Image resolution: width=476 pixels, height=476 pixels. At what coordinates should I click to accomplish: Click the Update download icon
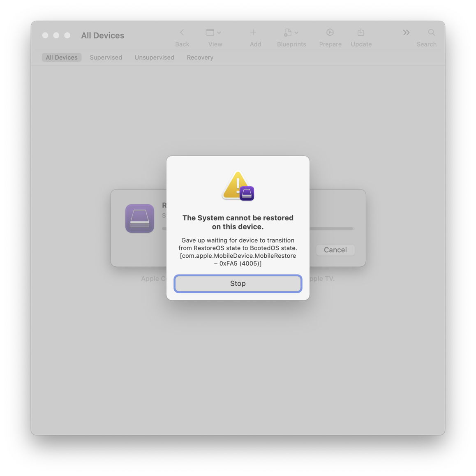tap(360, 32)
